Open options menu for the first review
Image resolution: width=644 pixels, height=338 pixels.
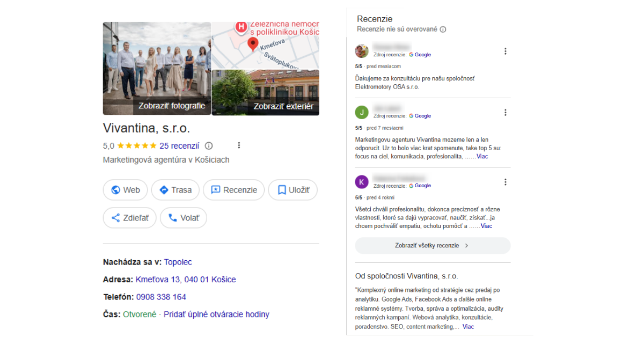[505, 52]
